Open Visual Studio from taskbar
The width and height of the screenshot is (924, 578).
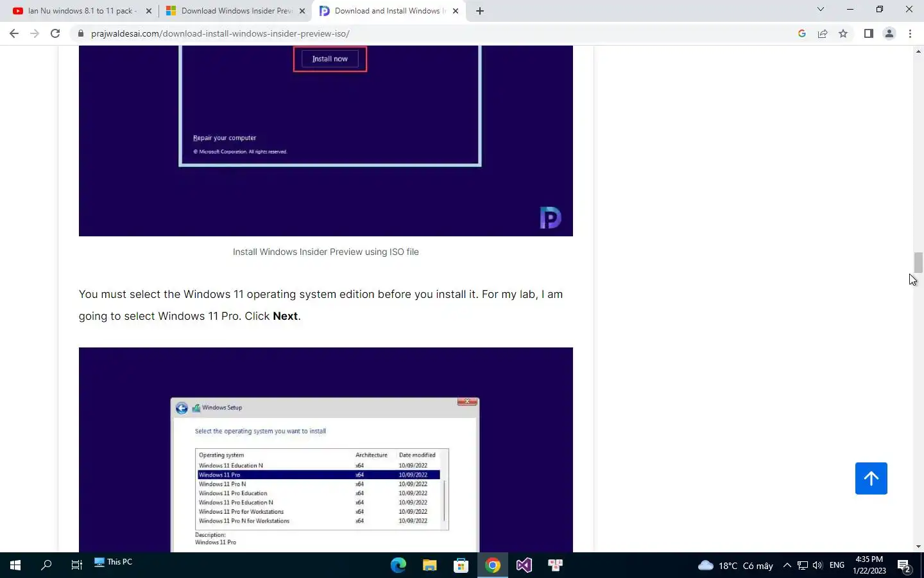tap(524, 565)
